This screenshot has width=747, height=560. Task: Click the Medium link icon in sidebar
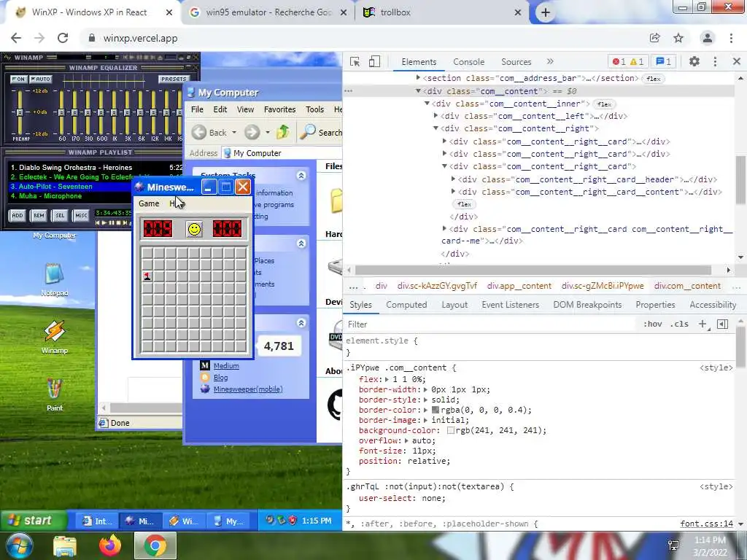coord(205,366)
